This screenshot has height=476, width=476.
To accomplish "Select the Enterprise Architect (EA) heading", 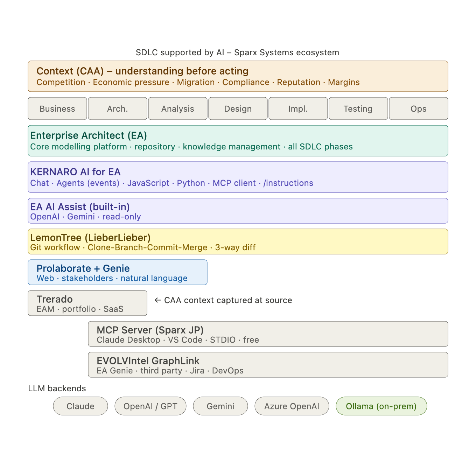I will pos(89,135).
